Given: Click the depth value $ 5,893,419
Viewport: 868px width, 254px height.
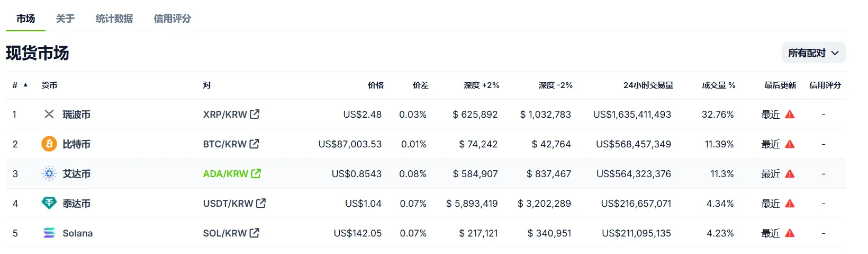Looking at the screenshot, I should (472, 203).
